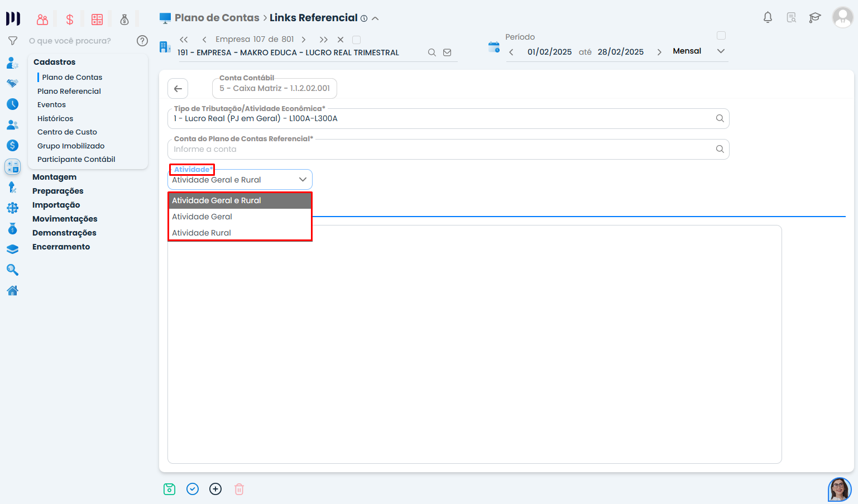
Task: Click the magnifying glass sidebar icon
Action: [x=12, y=270]
